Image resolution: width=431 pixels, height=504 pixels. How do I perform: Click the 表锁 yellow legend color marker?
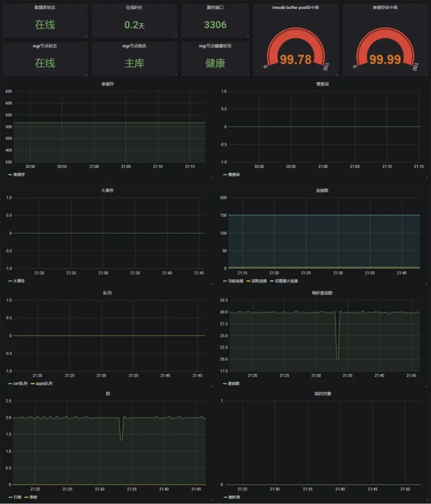point(26,497)
